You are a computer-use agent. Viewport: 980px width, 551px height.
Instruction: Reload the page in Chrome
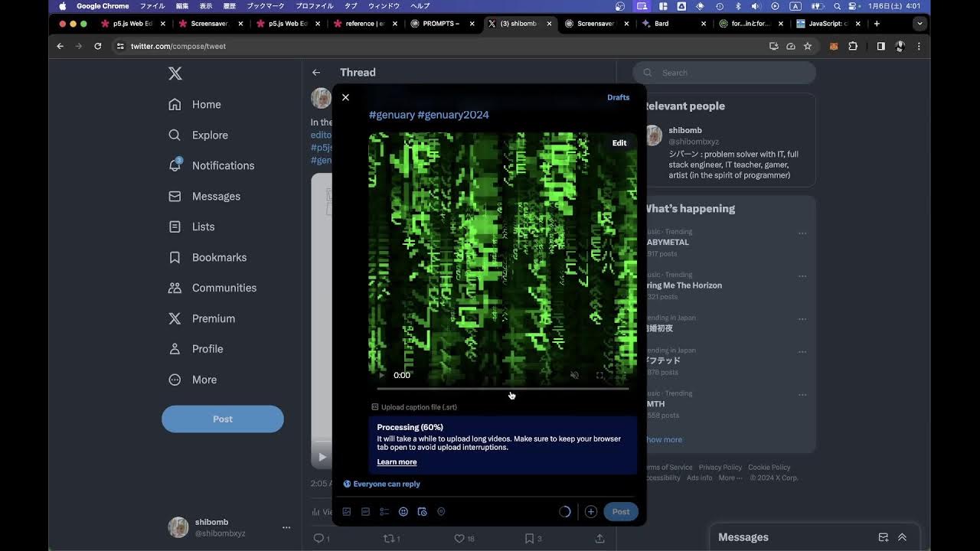click(97, 46)
